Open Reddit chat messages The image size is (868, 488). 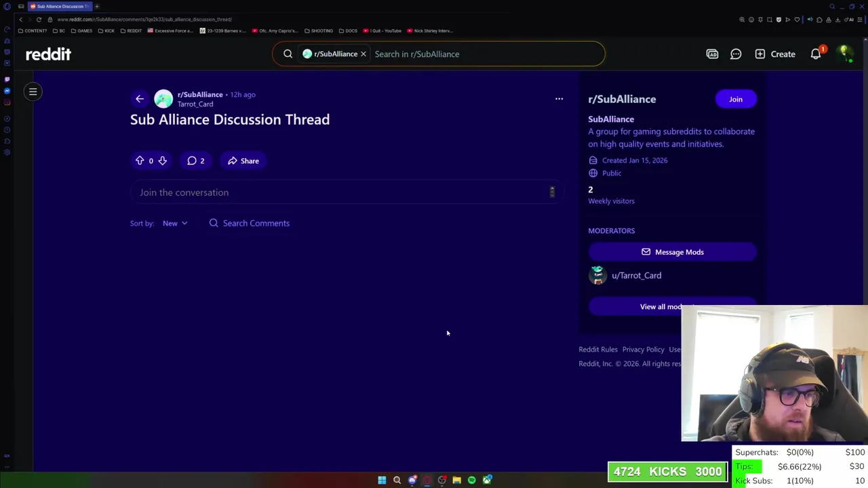pos(736,54)
